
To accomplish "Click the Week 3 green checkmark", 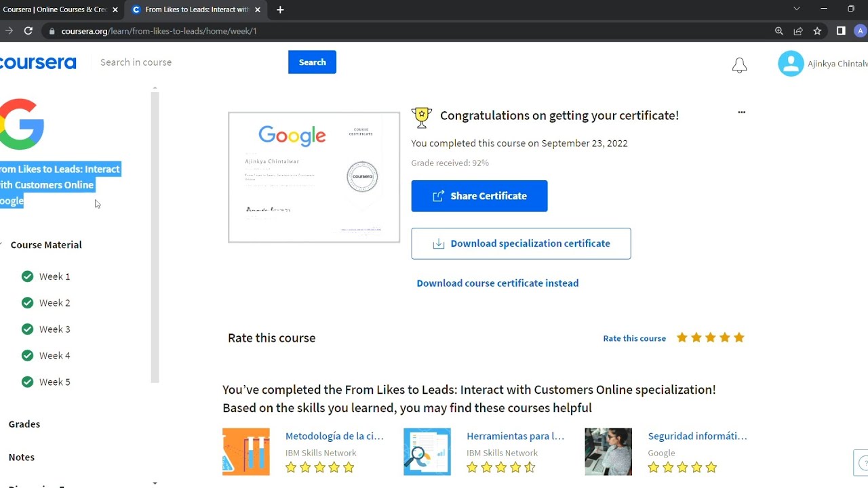I will tap(27, 329).
